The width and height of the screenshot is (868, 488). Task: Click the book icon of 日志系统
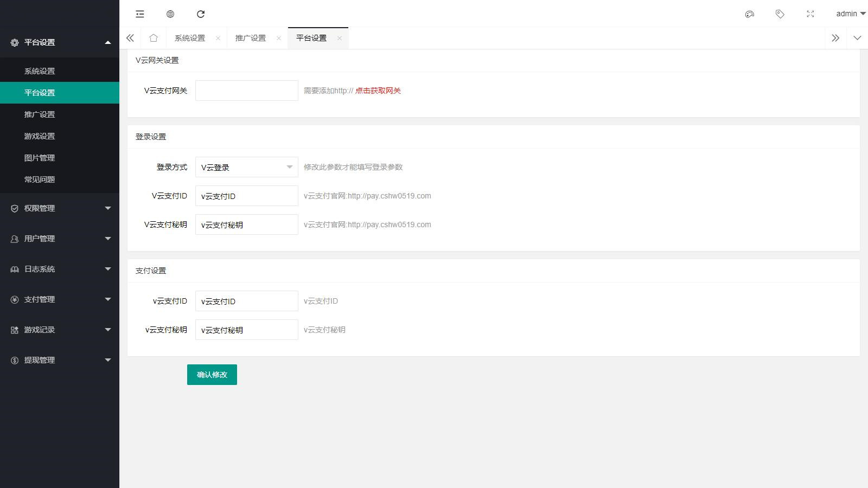pyautogui.click(x=15, y=269)
